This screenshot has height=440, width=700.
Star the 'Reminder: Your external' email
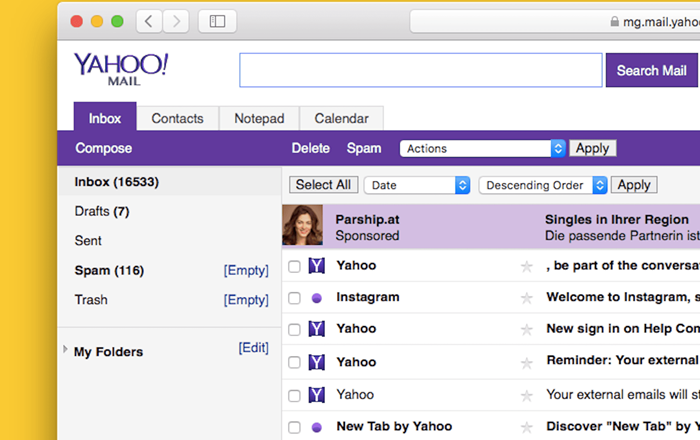pos(527,363)
